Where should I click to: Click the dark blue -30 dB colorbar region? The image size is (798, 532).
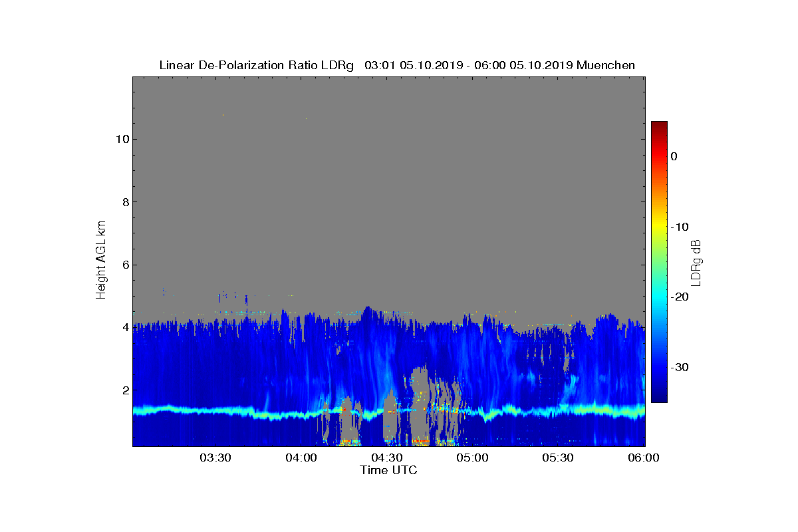tap(659, 367)
